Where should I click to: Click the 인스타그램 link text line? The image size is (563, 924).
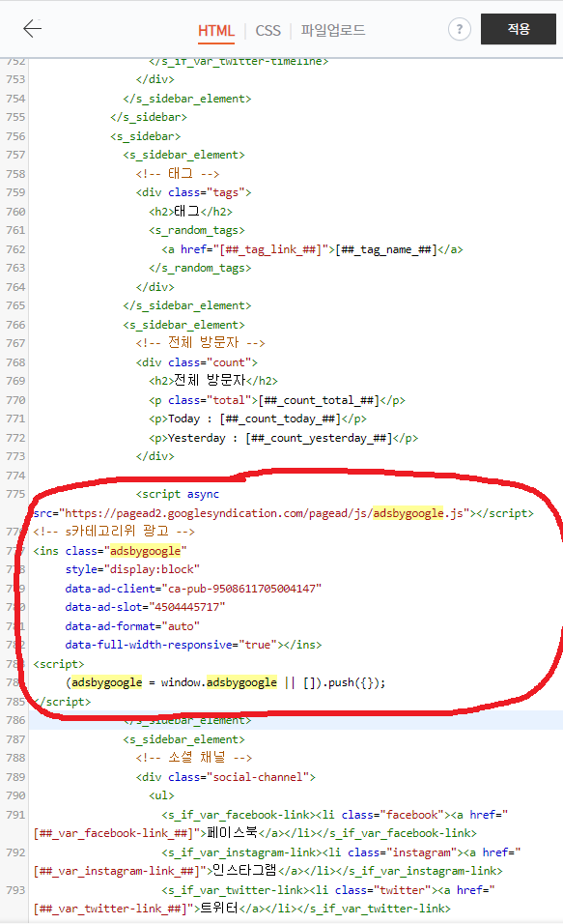[267, 871]
